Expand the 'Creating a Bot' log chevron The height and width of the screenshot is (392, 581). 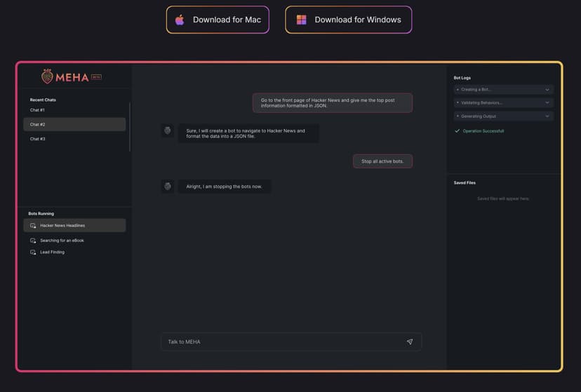point(547,90)
